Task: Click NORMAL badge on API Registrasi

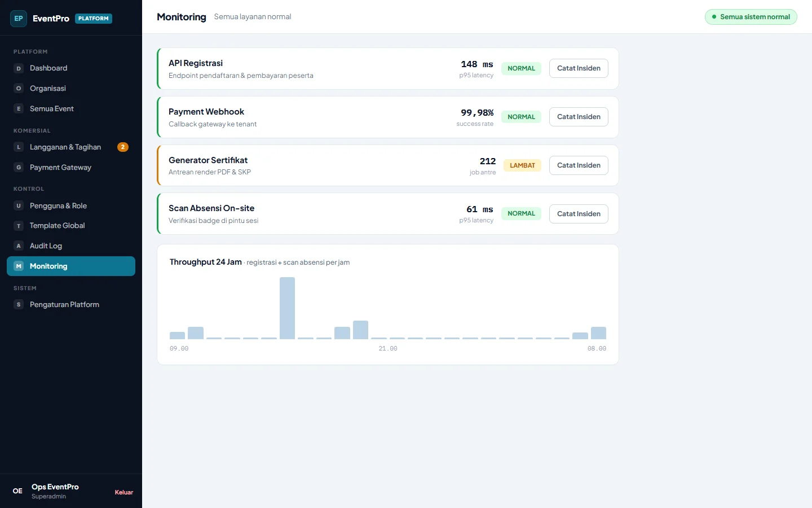Action: 521,68
